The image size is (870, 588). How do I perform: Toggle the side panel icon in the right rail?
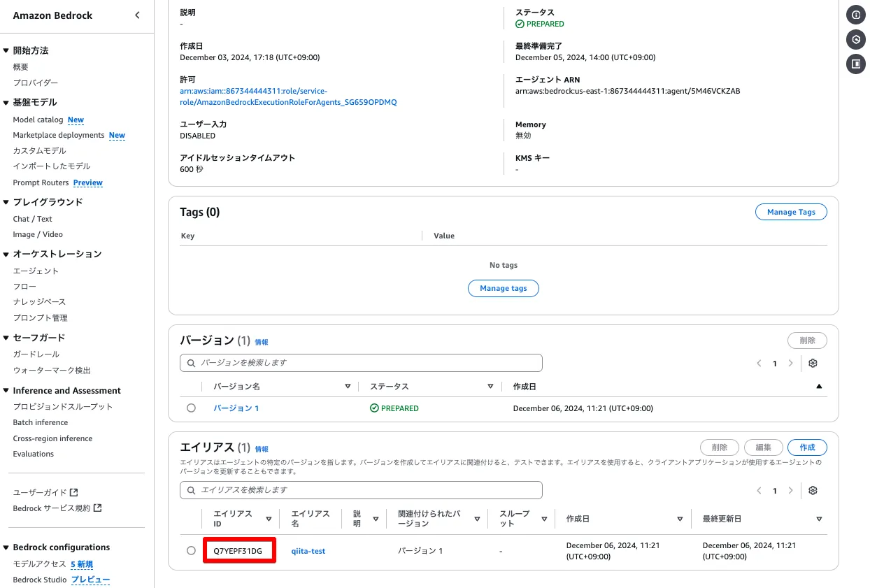tap(856, 64)
